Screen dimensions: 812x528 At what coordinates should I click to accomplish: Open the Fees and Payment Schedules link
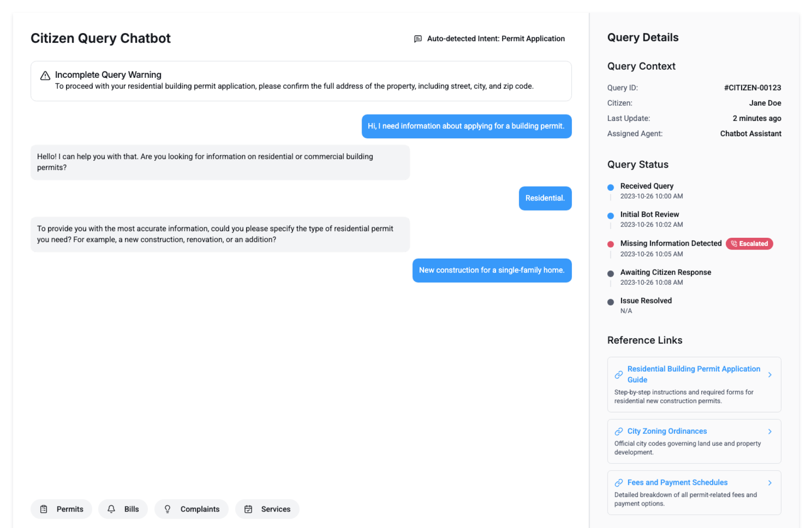pos(677,482)
